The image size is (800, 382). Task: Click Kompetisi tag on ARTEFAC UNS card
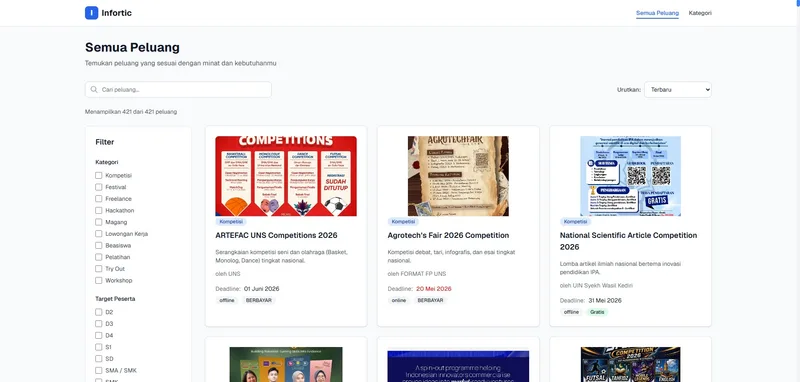tap(231, 222)
